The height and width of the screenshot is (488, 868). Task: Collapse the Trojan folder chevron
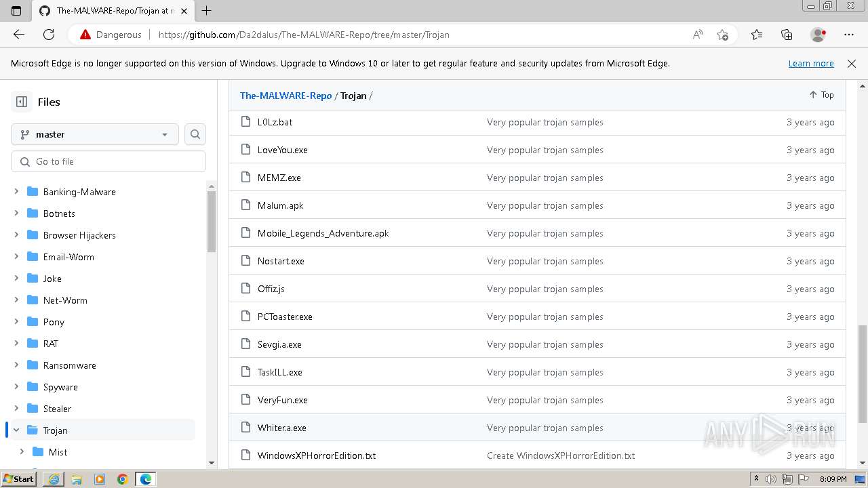pos(16,430)
